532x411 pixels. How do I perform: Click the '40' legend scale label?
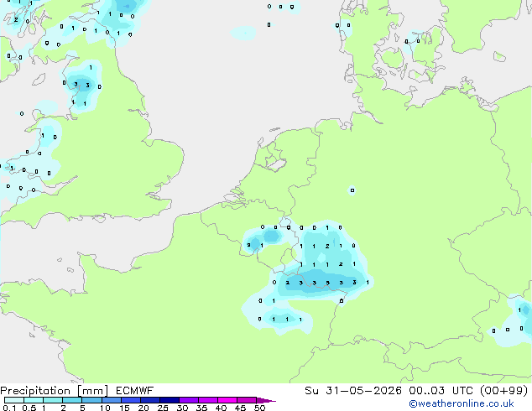[221, 408]
